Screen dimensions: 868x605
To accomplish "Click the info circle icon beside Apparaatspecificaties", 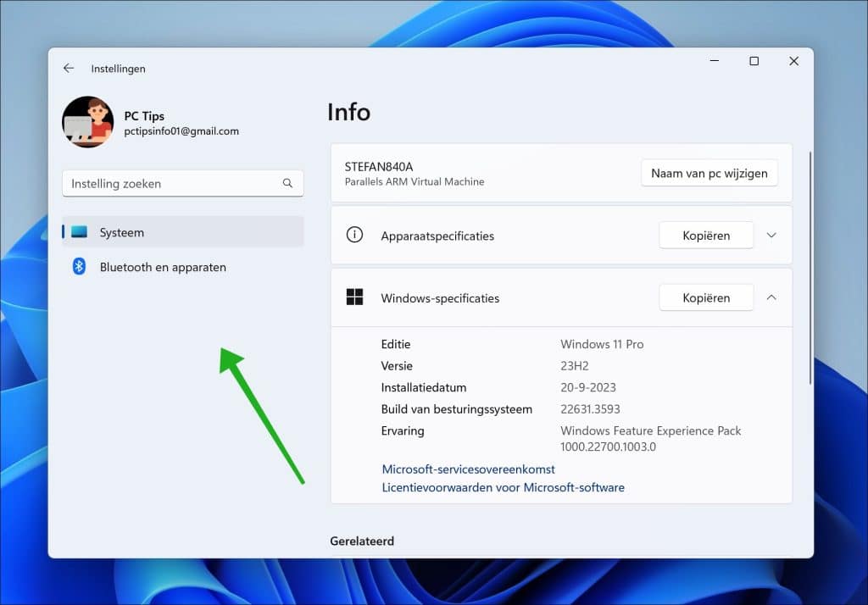I will tap(354, 235).
